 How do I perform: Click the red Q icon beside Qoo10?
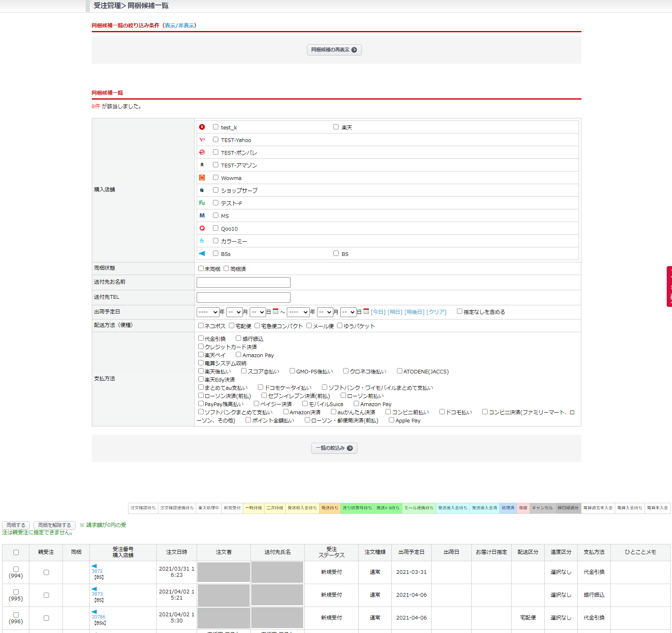pos(202,228)
